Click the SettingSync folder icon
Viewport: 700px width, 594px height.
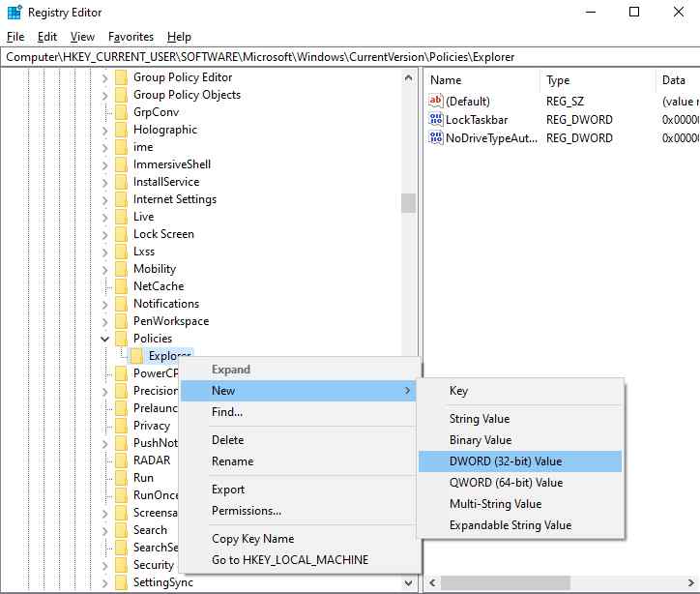pyautogui.click(x=122, y=582)
